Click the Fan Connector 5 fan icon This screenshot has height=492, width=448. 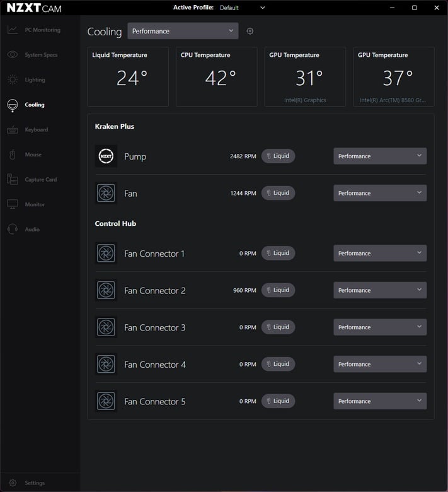(106, 401)
